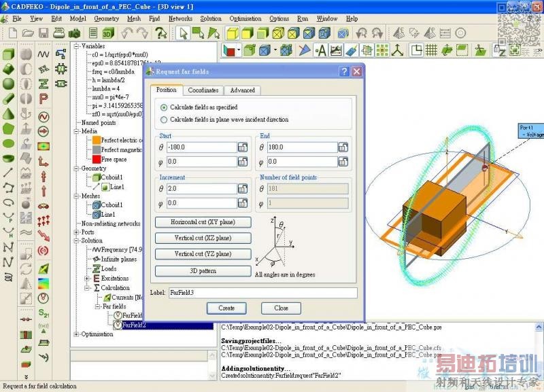Viewport: 544px width, 392px height.
Task: Select Calculate fields in plane wave incident direction
Action: [164, 120]
